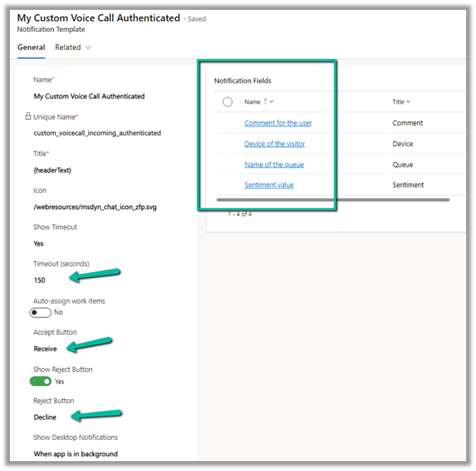Open the 'Name of the queue' link
The width and height of the screenshot is (476, 471).
click(x=274, y=164)
